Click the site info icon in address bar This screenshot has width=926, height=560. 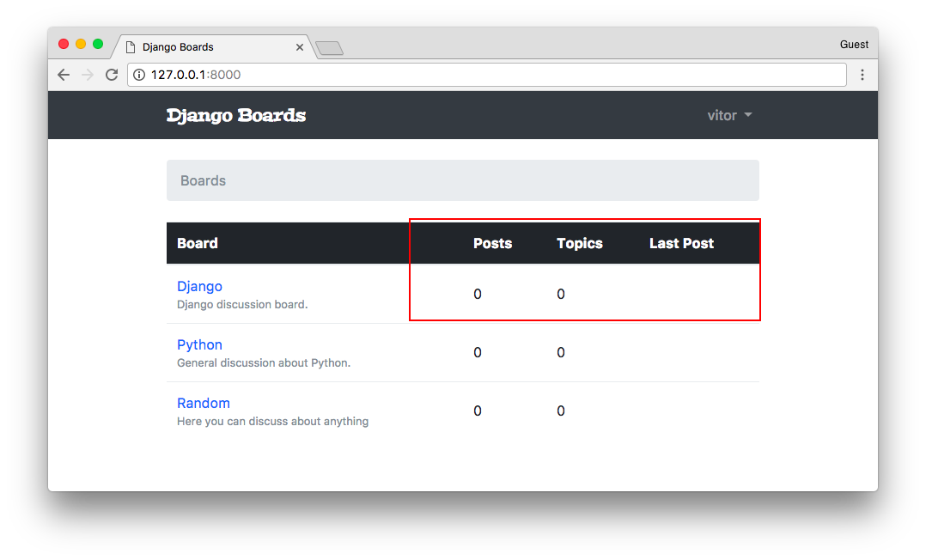click(139, 75)
